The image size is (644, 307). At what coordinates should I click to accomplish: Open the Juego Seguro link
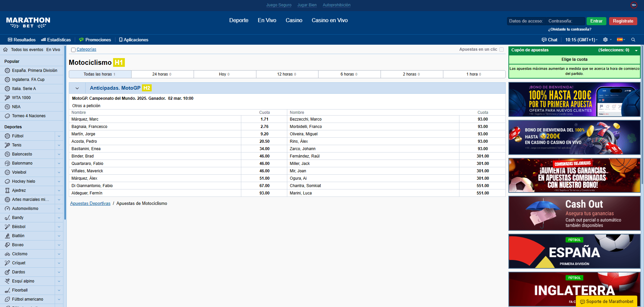(279, 5)
